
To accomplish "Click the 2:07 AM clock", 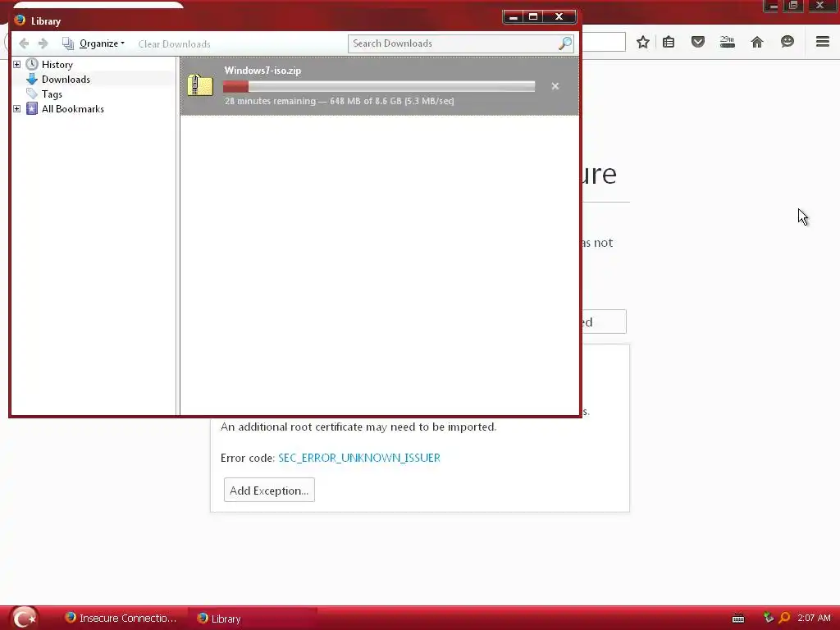I will tap(814, 618).
